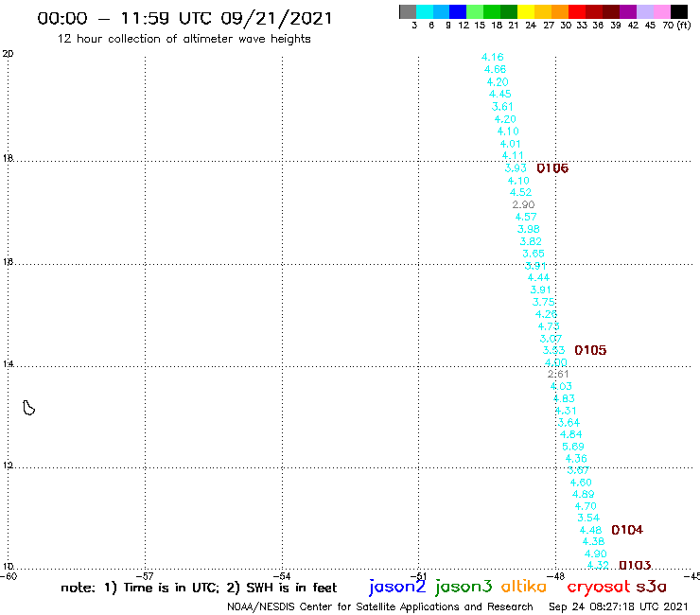Click the note about UTC and feet

(199, 588)
